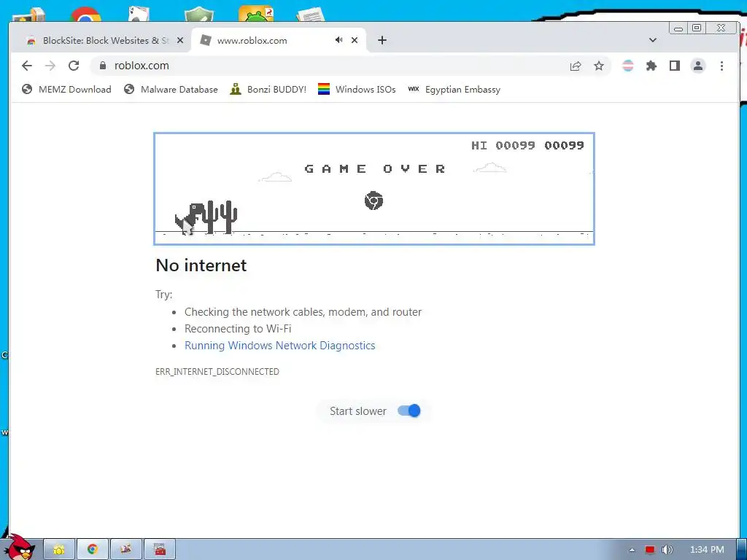
Task: Click the 1:34 PM clock
Action: click(707, 550)
